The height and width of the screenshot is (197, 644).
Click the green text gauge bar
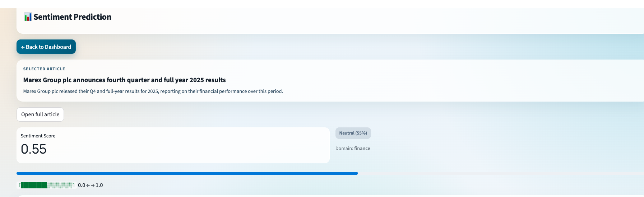tap(47, 185)
